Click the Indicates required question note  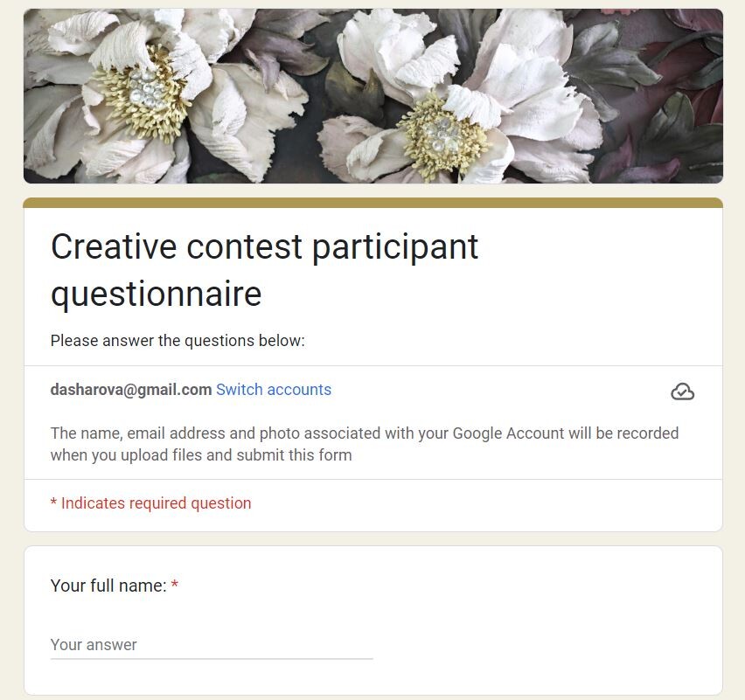coord(151,503)
